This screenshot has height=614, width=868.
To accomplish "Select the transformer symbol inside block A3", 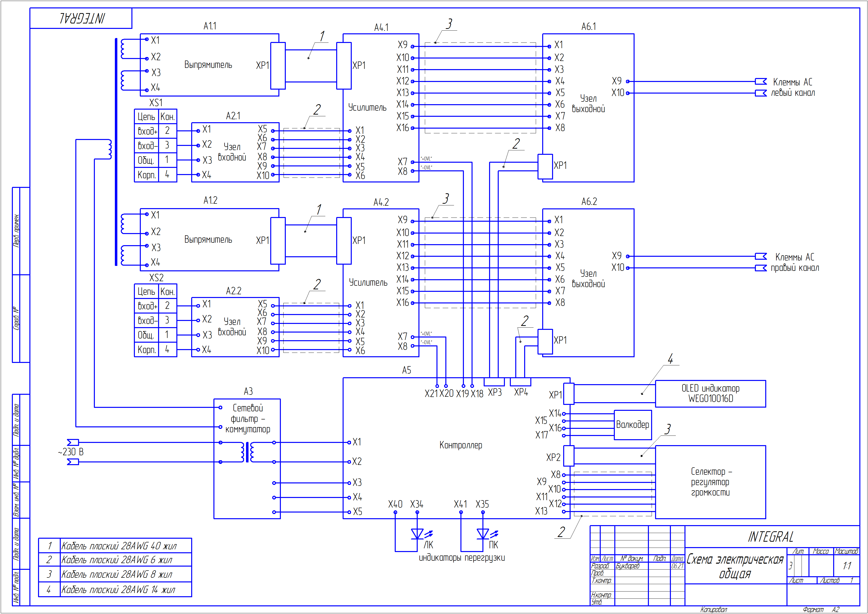I will tap(247, 452).
